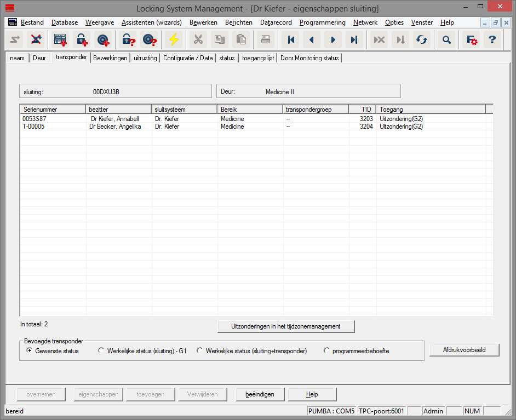Sort list by the Serienummer column header
Screen dimensions: 516x420
tap(53, 110)
